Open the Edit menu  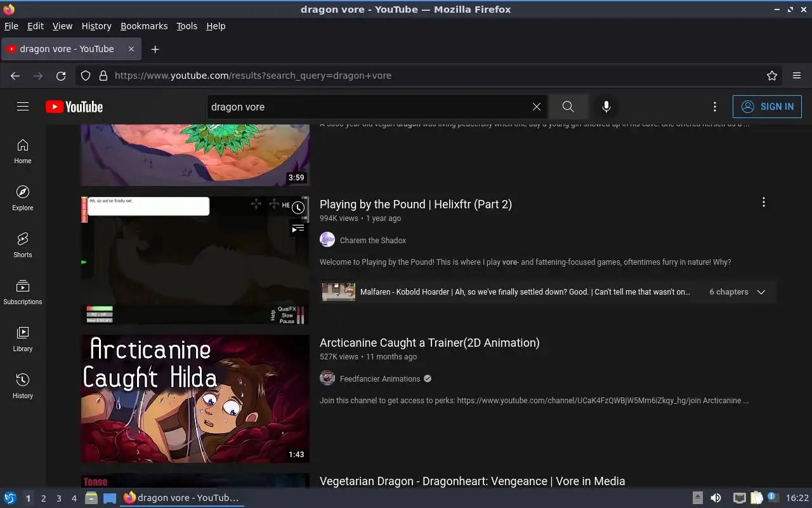pyautogui.click(x=36, y=26)
